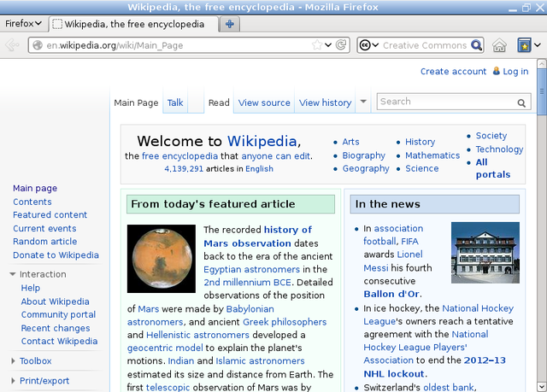
Task: Open the Firefox application menu
Action: (x=23, y=24)
